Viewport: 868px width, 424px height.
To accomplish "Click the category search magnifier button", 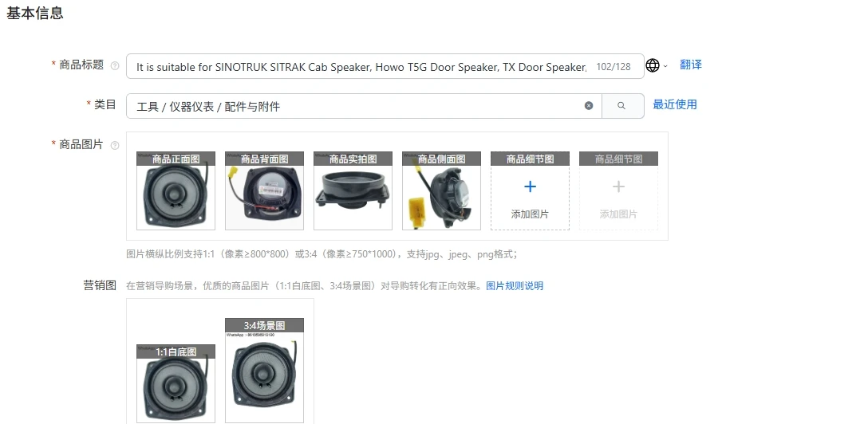I will (x=622, y=105).
